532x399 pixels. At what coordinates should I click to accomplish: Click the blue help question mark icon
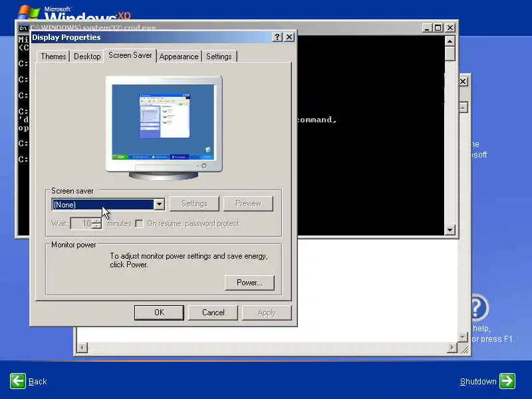[479, 308]
